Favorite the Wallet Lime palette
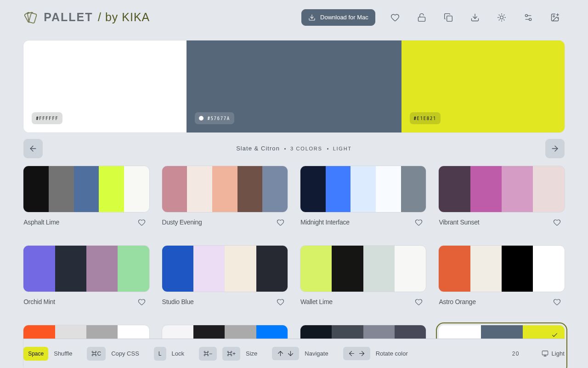Viewport: 588px width, 368px height. click(x=418, y=302)
